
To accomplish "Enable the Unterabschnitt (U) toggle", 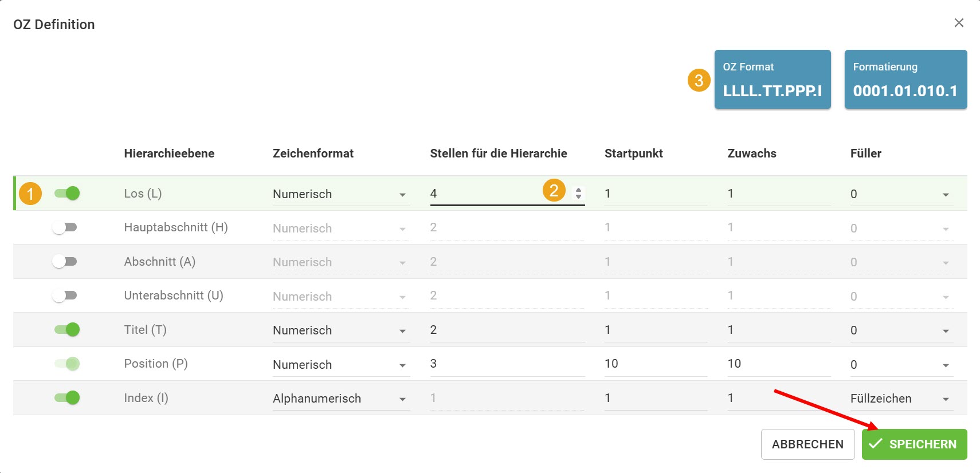I will pos(65,295).
